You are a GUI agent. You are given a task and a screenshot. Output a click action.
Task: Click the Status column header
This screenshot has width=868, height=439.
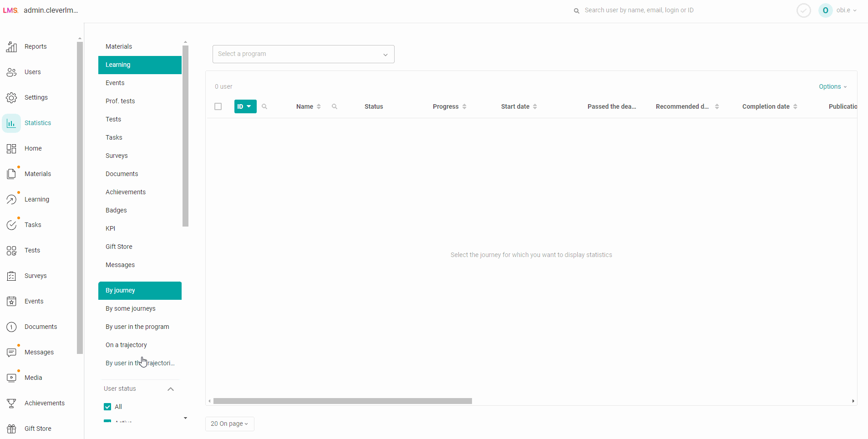374,106
